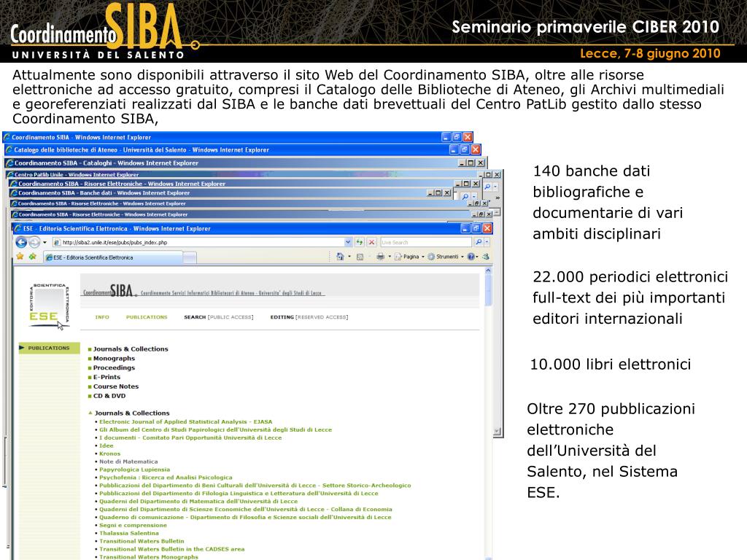
Task: Open the search provider options dropdown
Action: pyautogui.click(x=487, y=242)
